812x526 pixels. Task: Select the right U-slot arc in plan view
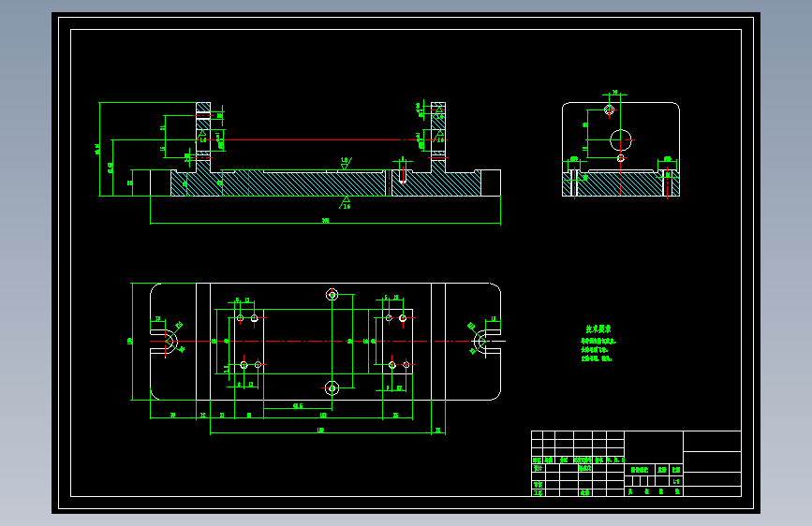[480, 342]
